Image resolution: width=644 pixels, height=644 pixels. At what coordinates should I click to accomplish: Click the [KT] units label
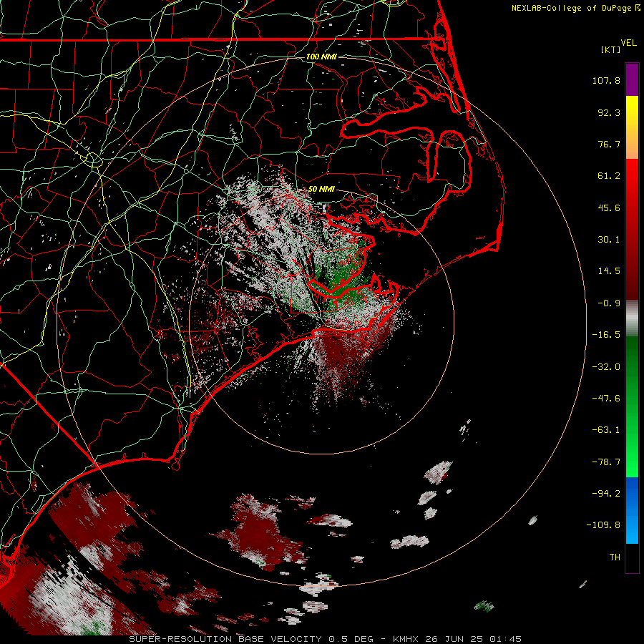click(611, 49)
